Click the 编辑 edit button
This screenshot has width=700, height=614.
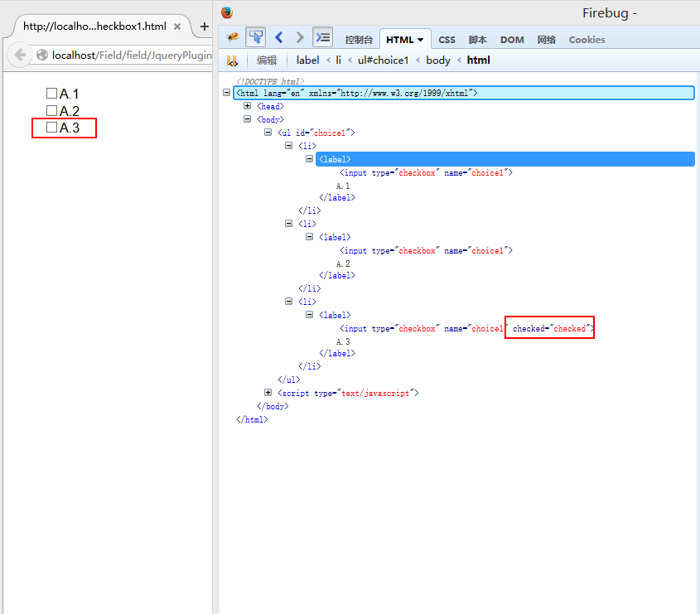pyautogui.click(x=267, y=60)
